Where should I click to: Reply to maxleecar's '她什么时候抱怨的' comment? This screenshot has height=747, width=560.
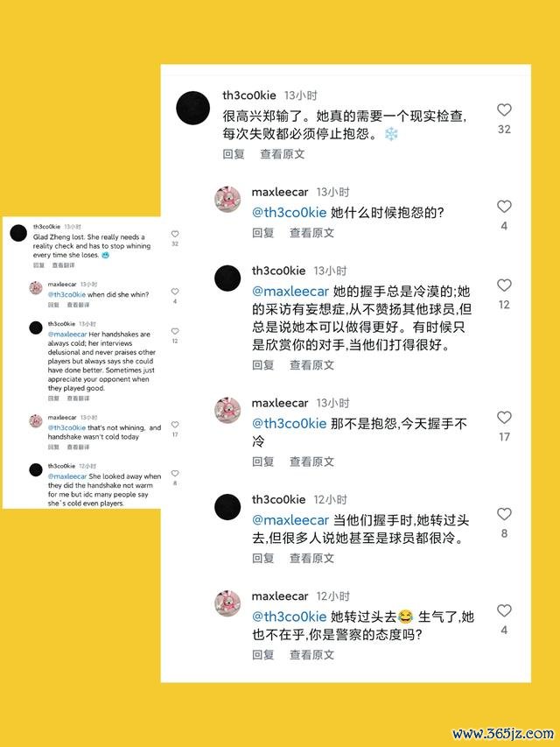262,233
